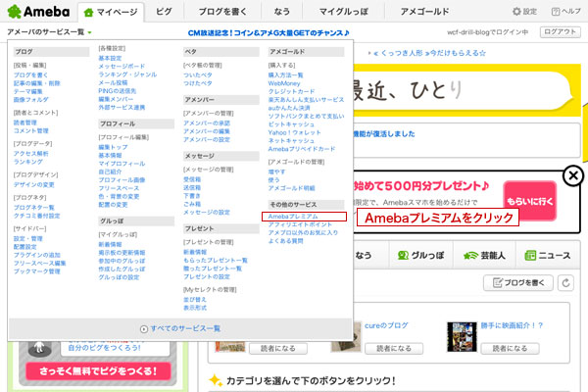Open コメント管理 link
Image resolution: width=588 pixels, height=392 pixels.
31,131
